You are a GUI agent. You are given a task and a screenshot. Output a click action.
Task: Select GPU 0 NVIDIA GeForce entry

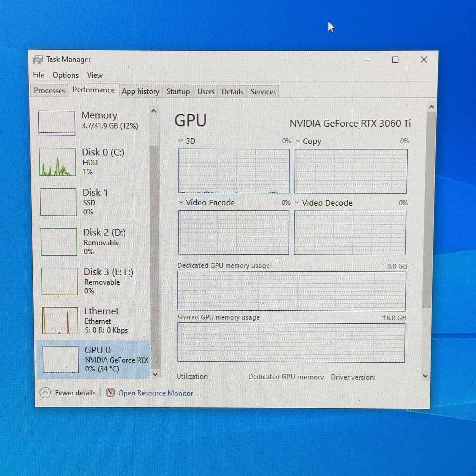[x=93, y=360]
